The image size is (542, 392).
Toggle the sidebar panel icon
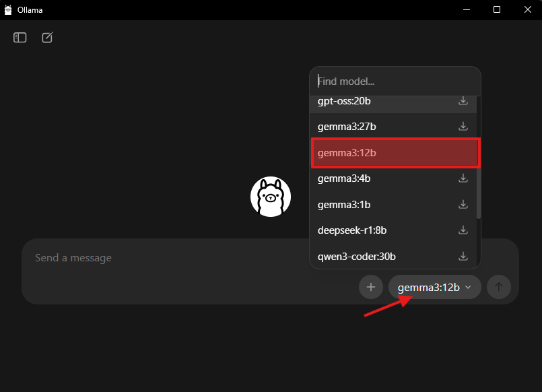20,38
